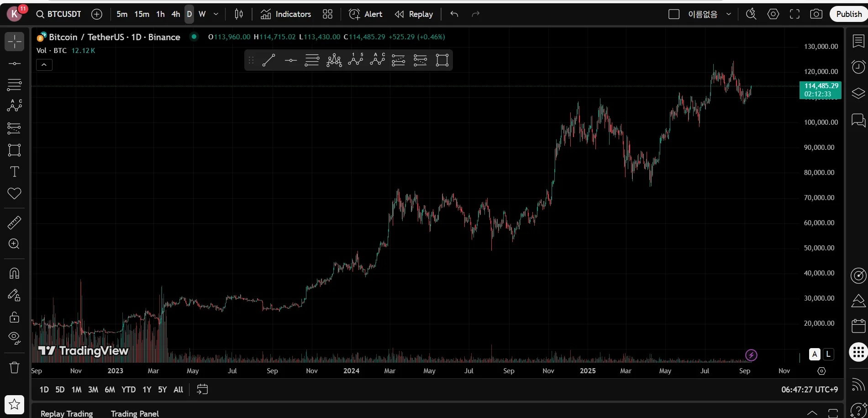Toggle hide all drawings eye icon
Viewport: 868px width, 418px height.
[15, 338]
